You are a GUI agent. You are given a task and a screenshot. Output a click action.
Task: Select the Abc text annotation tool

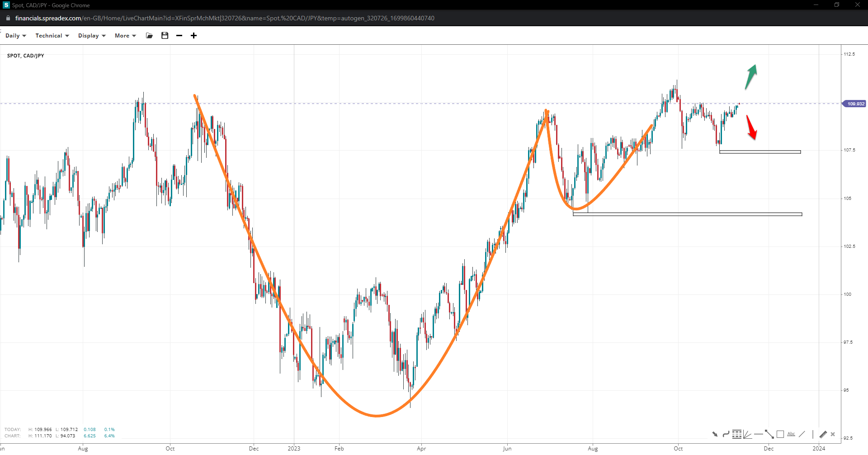[791, 434]
